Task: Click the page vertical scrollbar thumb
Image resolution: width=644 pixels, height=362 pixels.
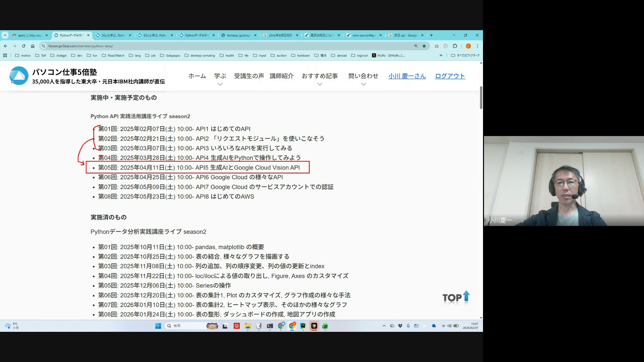Action: (x=481, y=97)
